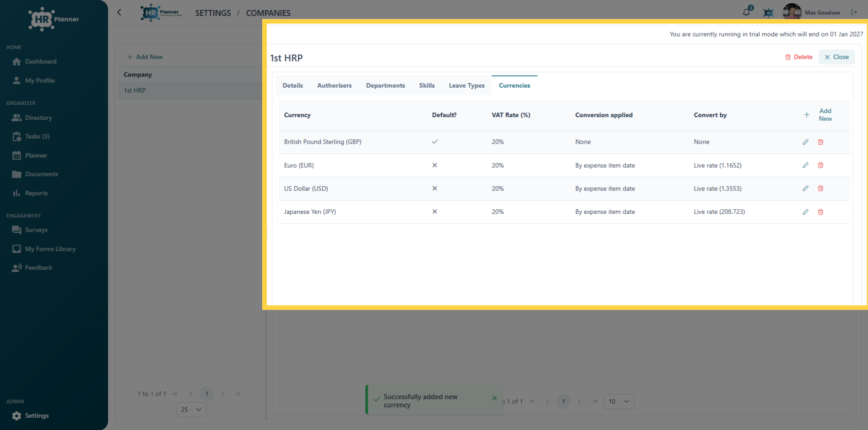Open the 25 page size dropdown
Image resolution: width=868 pixels, height=430 pixels.
pos(192,410)
